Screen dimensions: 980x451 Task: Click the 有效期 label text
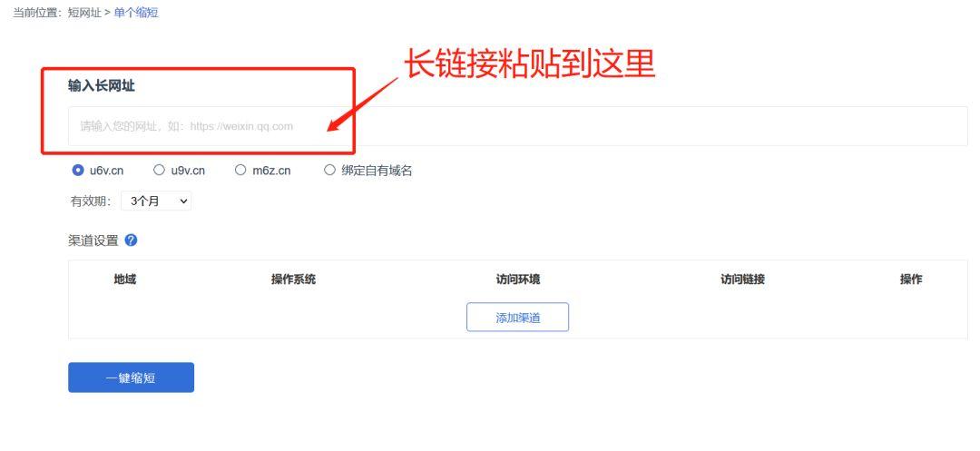pos(91,201)
